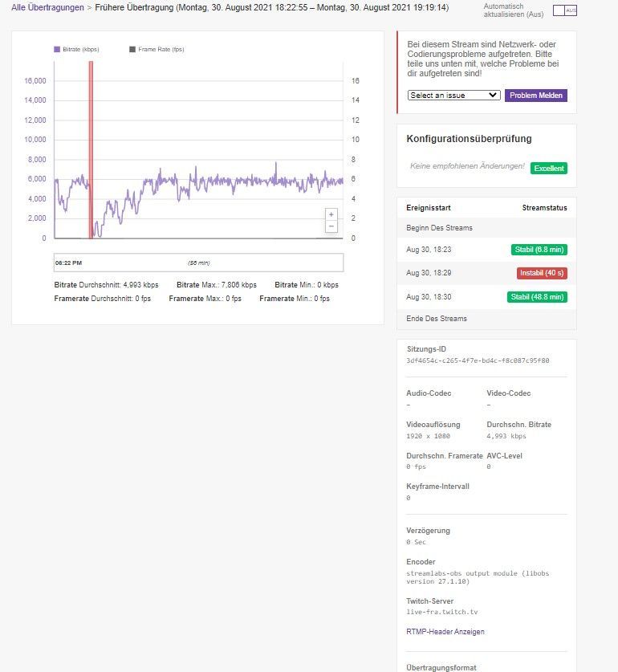This screenshot has width=618, height=672.
Task: Click the Keine empfohlenen Änderungen text
Action: (x=467, y=166)
